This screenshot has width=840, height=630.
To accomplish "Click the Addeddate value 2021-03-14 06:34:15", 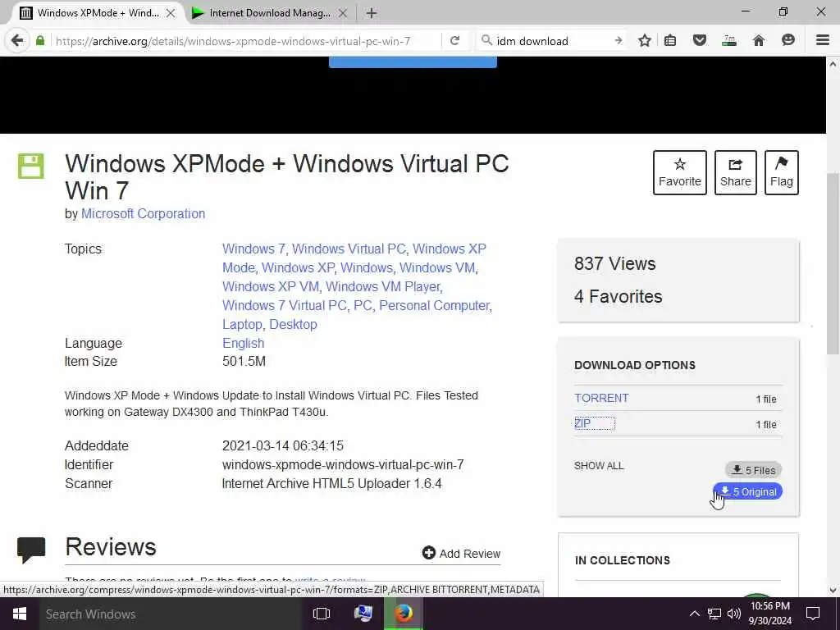I will tap(283, 445).
